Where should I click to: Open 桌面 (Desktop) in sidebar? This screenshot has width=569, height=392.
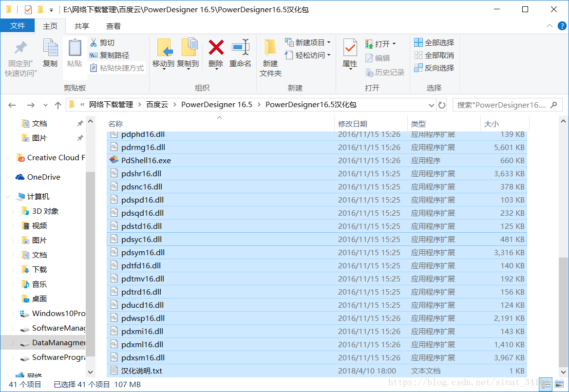(x=34, y=299)
